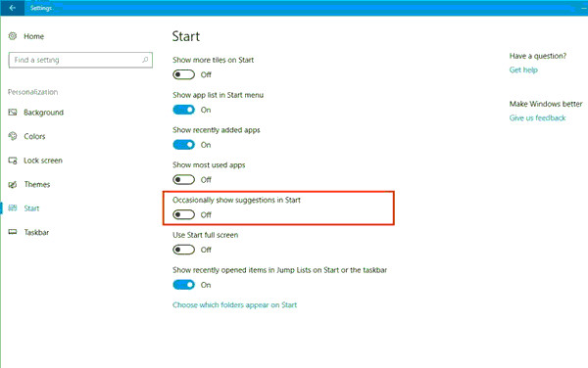The height and width of the screenshot is (368, 588).
Task: Click the Settings window title
Action: click(41, 8)
